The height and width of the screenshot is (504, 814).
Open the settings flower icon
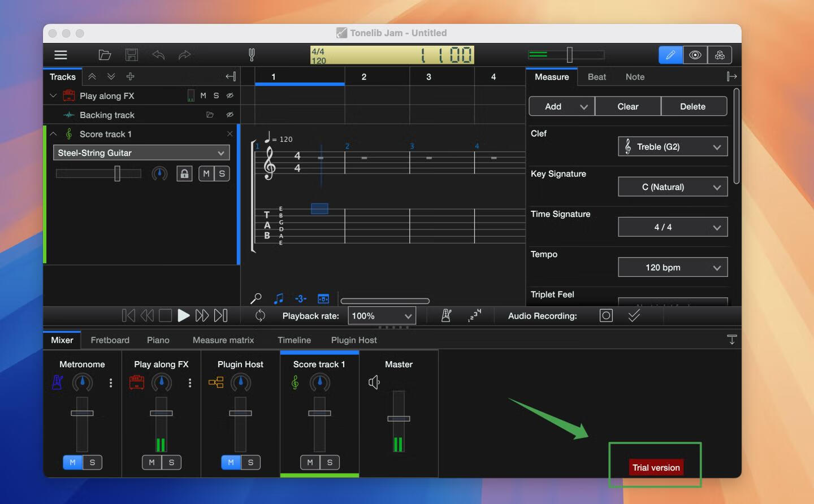(720, 55)
